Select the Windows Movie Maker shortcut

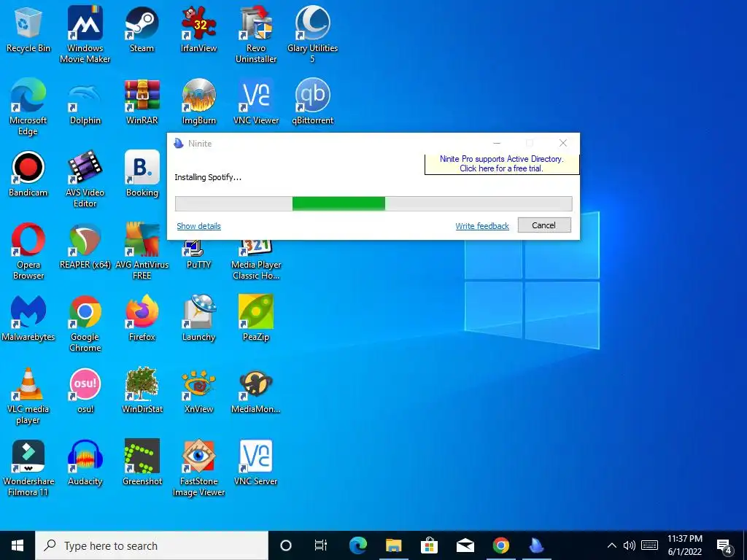tap(85, 35)
